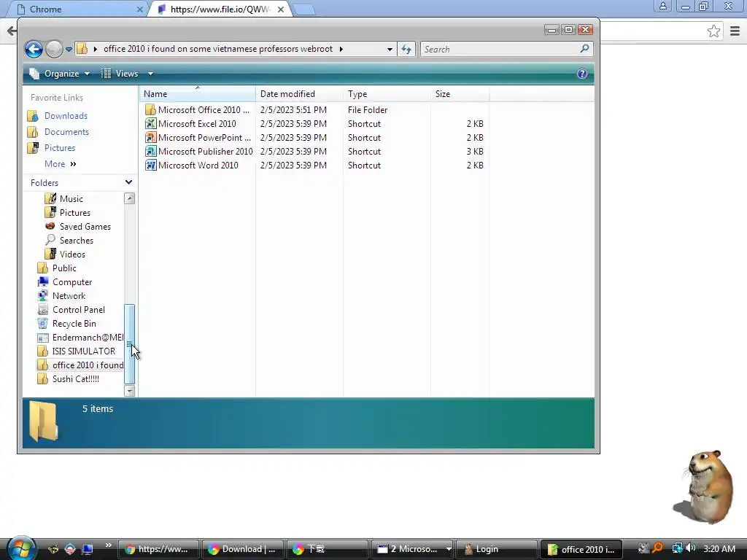Screen dimensions: 747x560
Task: Open Downloads favorite link
Action: [x=66, y=116]
